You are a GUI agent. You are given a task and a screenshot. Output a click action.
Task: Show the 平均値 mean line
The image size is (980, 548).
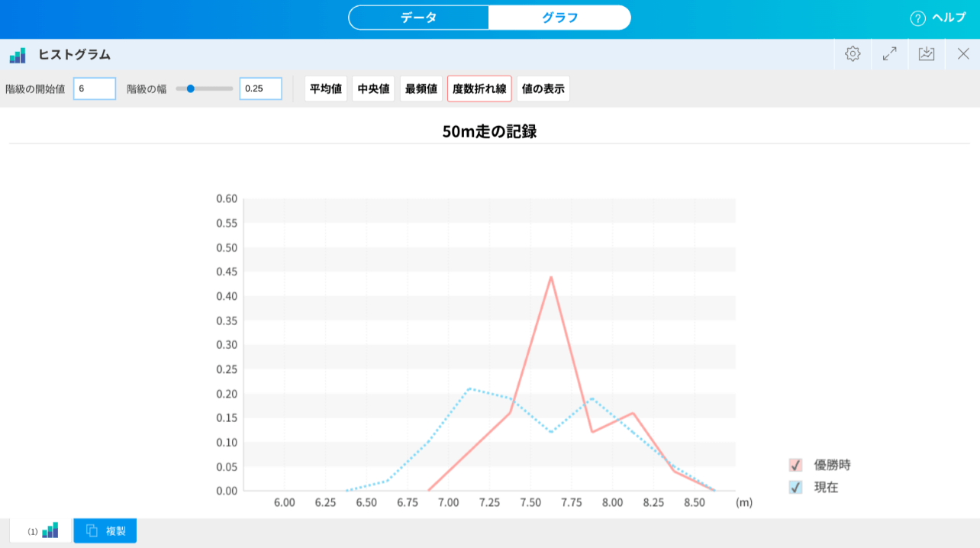(x=325, y=89)
